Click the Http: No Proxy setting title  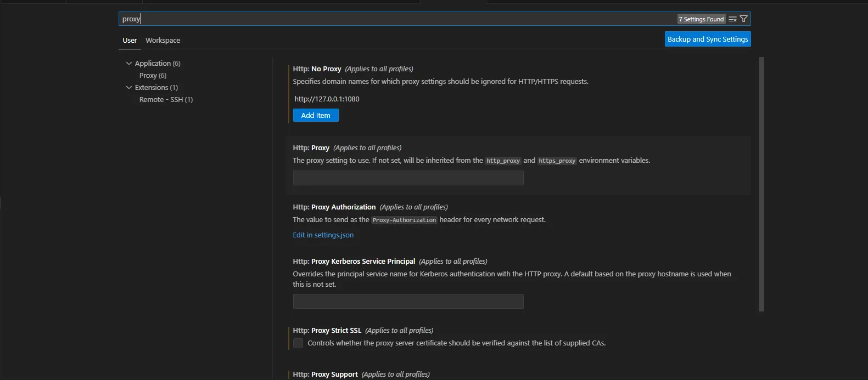[x=317, y=69]
